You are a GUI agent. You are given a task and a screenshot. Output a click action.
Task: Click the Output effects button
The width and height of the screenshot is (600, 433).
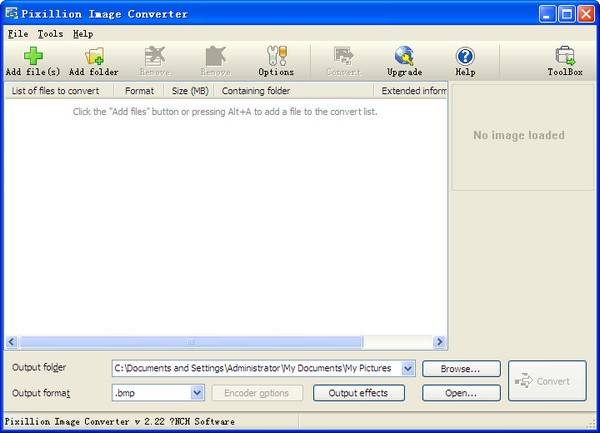click(x=359, y=393)
